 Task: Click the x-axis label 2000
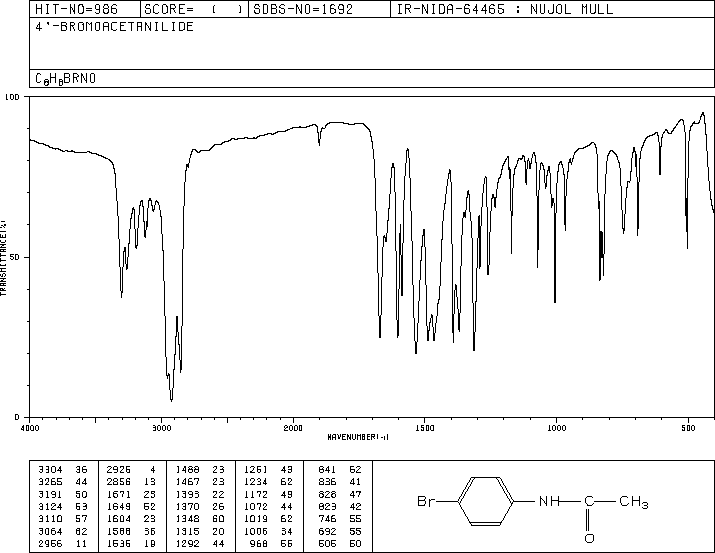click(293, 428)
